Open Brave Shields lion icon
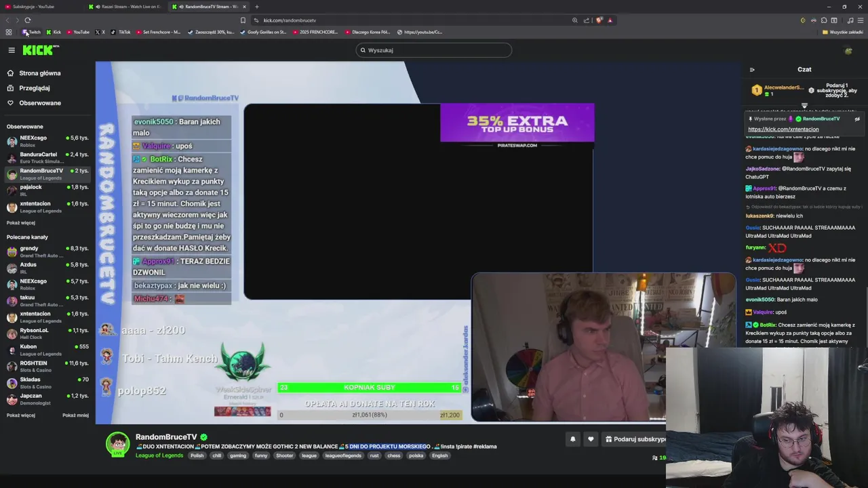The image size is (868, 488). pyautogui.click(x=599, y=20)
